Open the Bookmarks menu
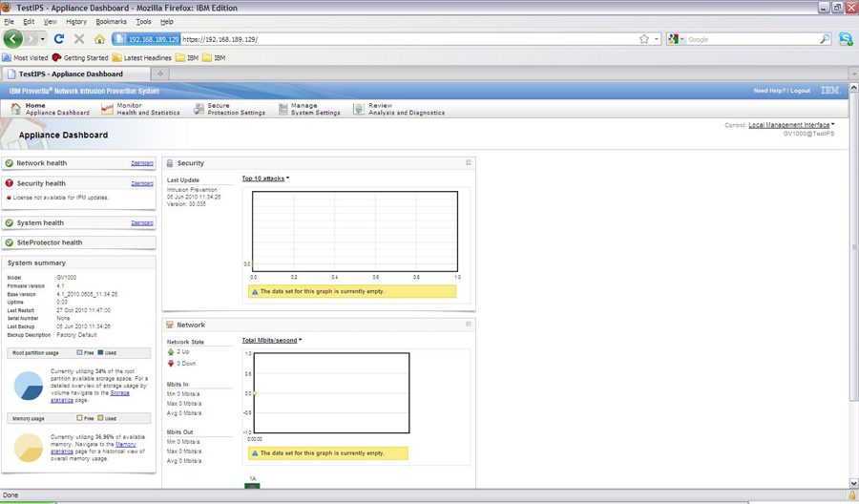The width and height of the screenshot is (859, 504). tap(112, 21)
